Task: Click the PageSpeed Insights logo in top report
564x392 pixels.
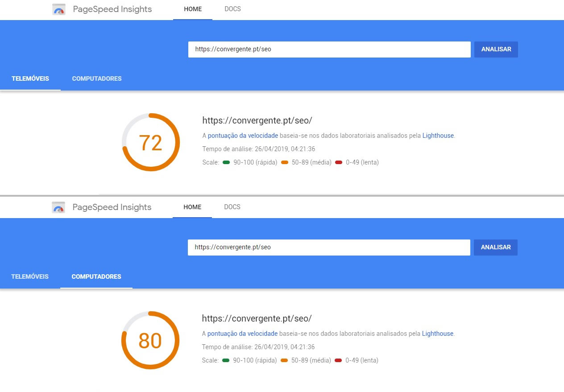Action: tap(59, 9)
